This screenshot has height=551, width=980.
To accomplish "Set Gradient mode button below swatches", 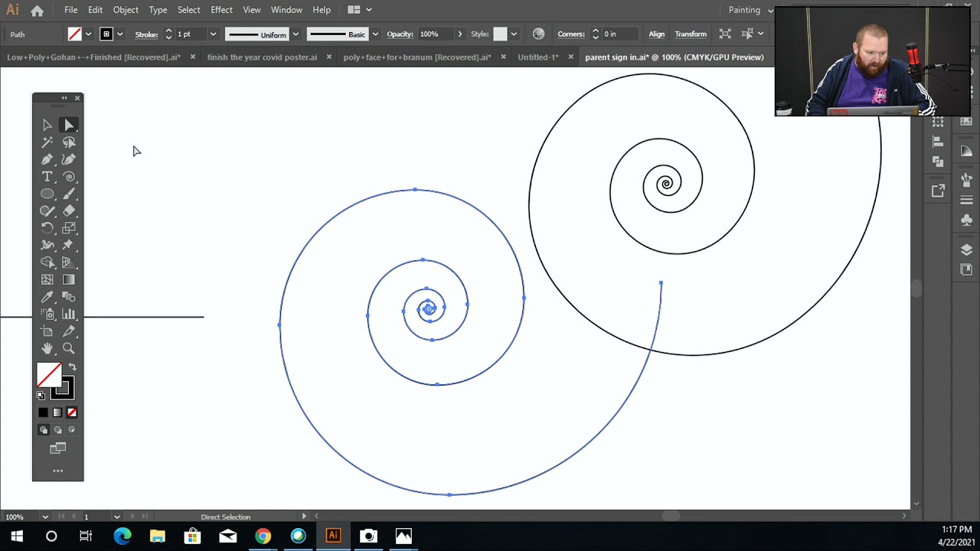I will click(x=57, y=412).
